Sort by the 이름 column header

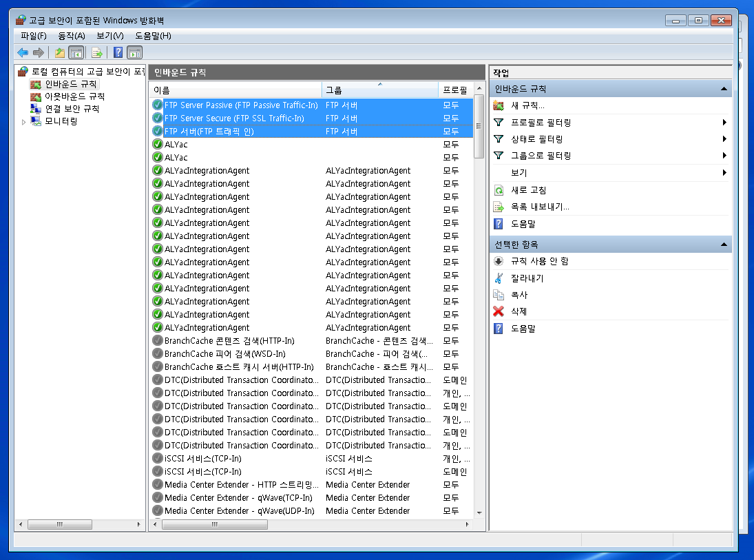point(235,90)
